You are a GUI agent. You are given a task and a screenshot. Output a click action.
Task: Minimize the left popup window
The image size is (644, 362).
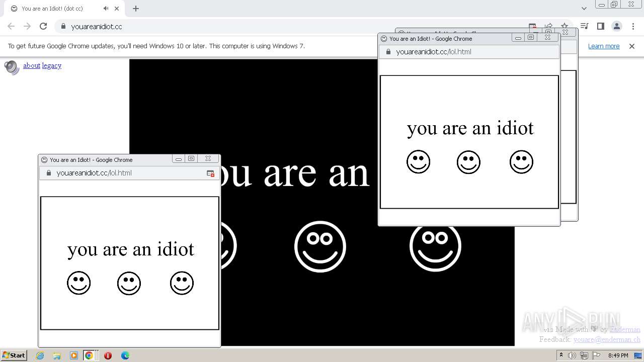click(x=179, y=159)
